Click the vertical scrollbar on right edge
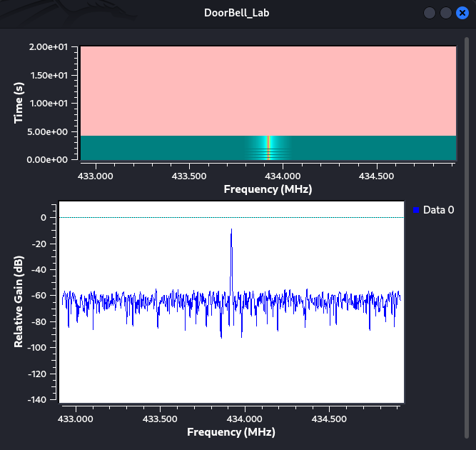This screenshot has width=476, height=450. click(467, 237)
